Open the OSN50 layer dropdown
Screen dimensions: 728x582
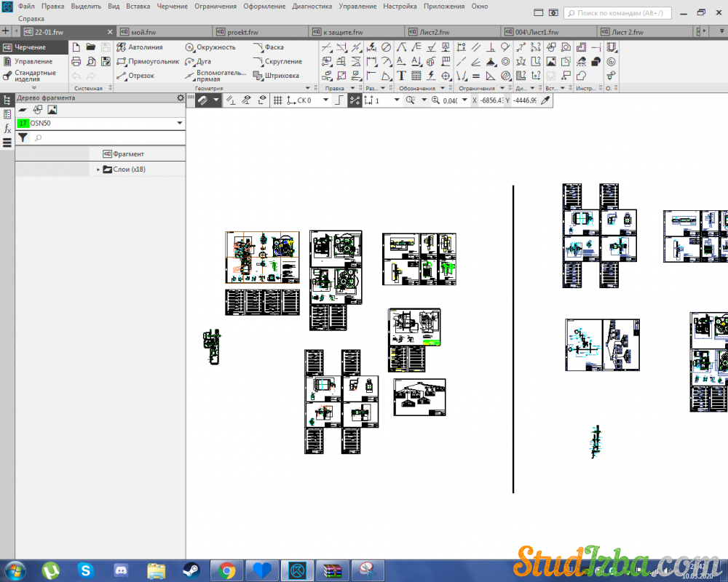tap(180, 124)
